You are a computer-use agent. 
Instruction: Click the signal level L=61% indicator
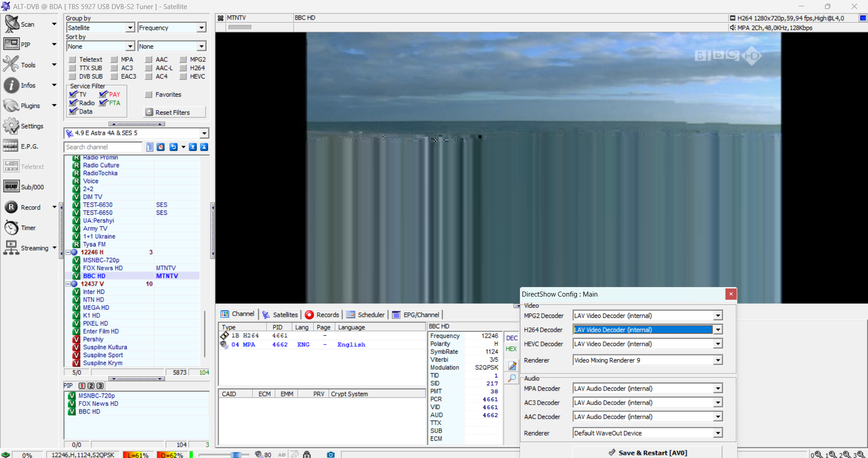point(138,455)
